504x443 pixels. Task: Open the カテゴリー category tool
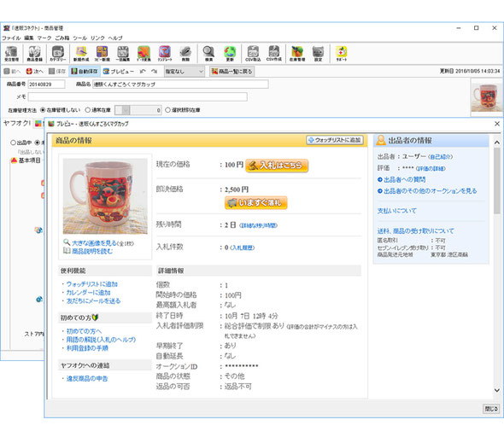click(58, 54)
